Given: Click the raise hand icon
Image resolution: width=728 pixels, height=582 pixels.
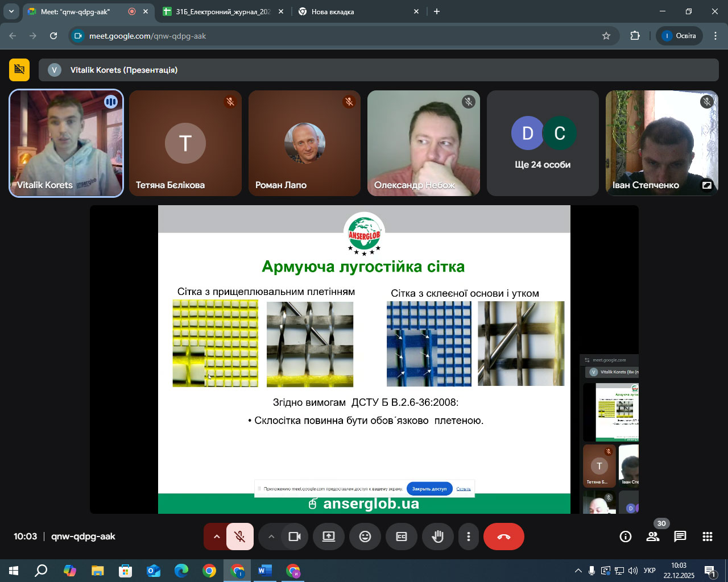Looking at the screenshot, I should tap(437, 537).
